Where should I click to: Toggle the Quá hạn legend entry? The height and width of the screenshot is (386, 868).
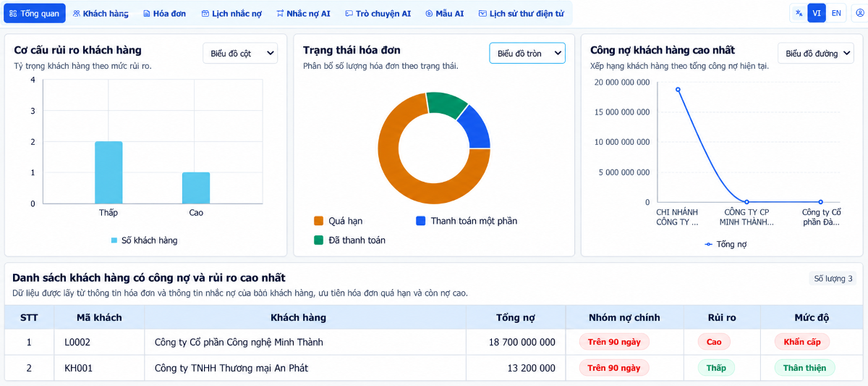pyautogui.click(x=339, y=221)
